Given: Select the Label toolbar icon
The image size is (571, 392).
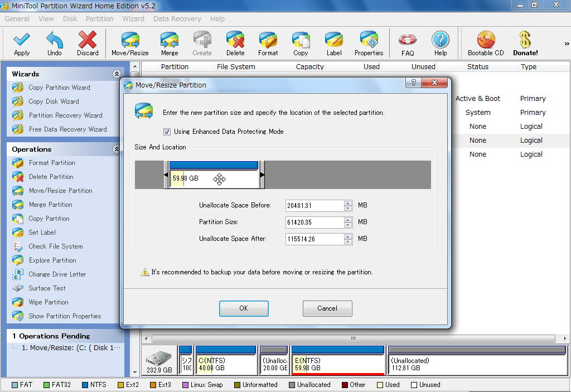Looking at the screenshot, I should tap(334, 43).
